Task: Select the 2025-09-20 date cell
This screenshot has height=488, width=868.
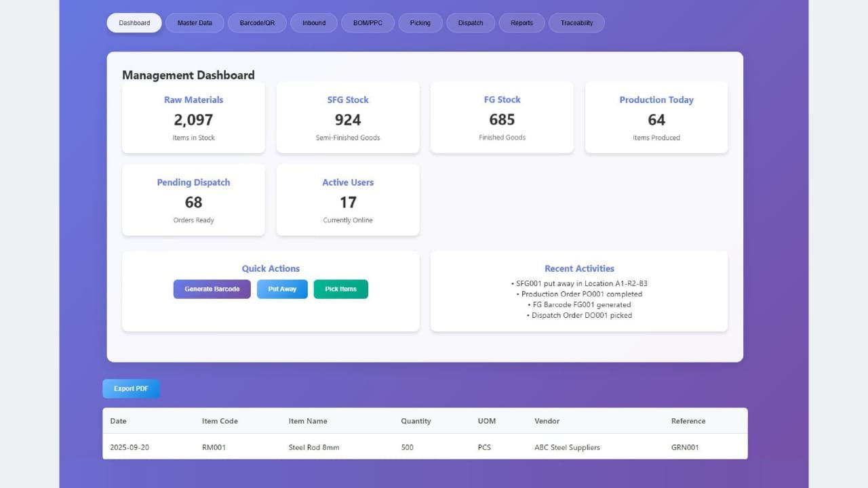Action: (130, 447)
